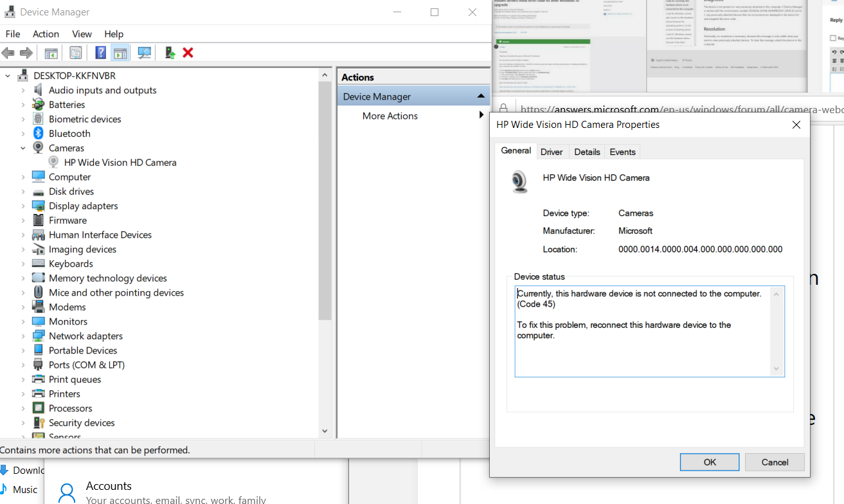Screen dimensions: 844x504
Task: Click the Properties toolbar icon
Action: click(x=76, y=53)
